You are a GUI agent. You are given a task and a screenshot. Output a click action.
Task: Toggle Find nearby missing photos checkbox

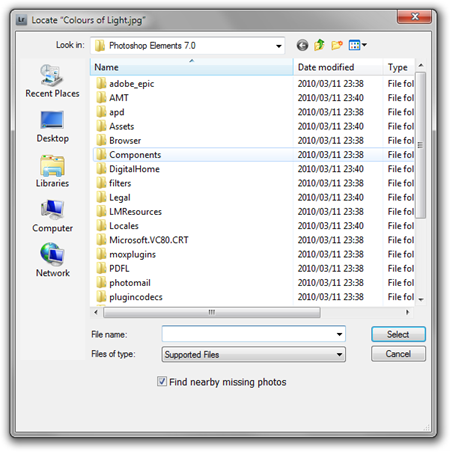162,381
